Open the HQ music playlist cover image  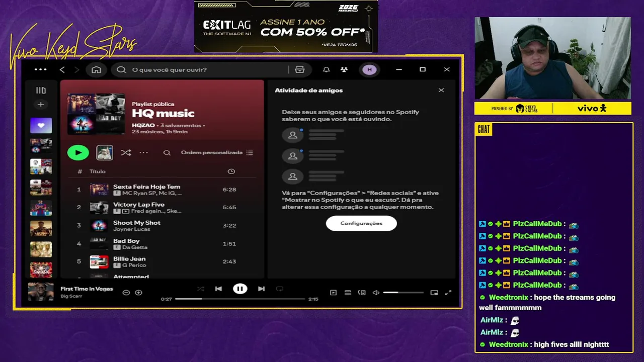click(96, 114)
